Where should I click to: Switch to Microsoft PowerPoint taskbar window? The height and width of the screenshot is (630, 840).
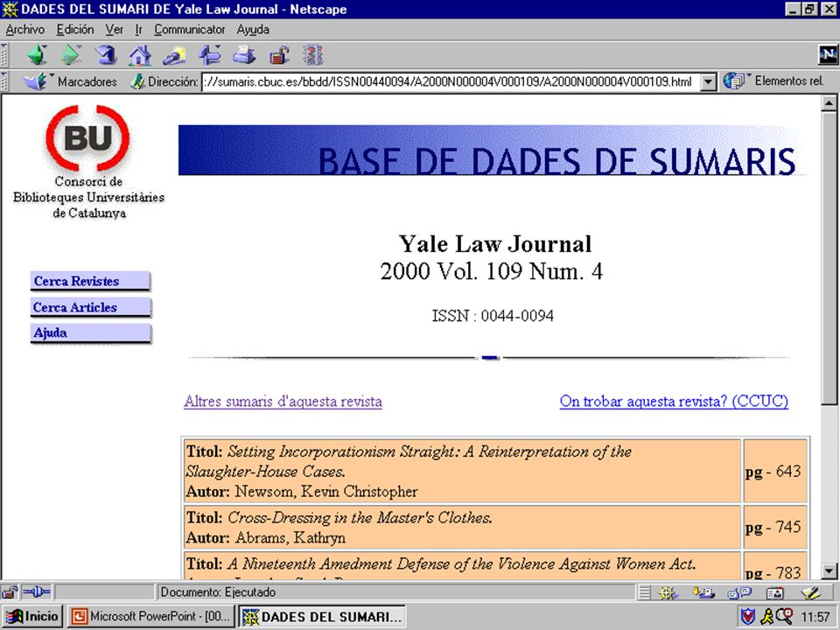(x=151, y=617)
